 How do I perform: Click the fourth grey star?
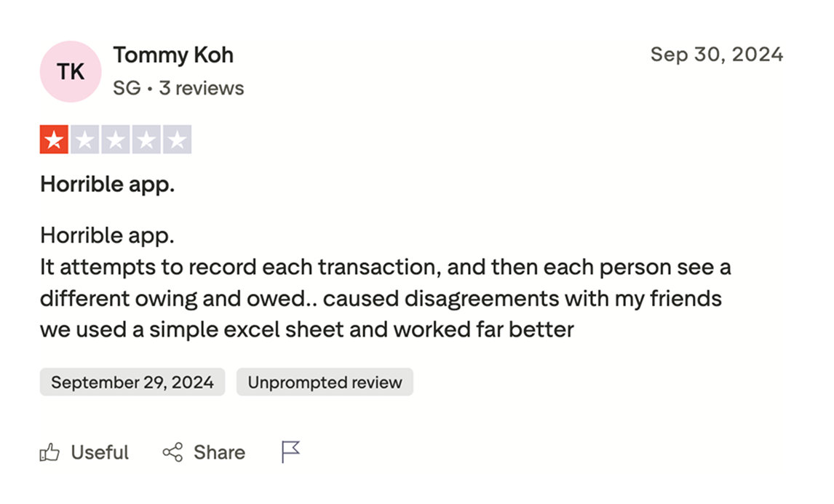tap(146, 140)
